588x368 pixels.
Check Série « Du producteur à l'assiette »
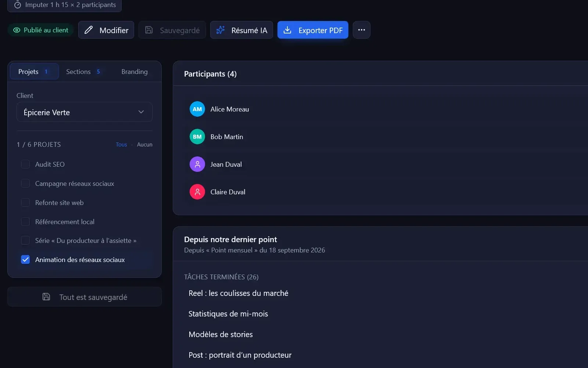25,240
